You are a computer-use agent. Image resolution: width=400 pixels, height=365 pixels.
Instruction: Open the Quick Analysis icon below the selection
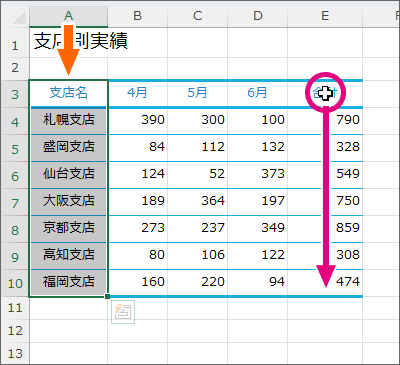pos(123,312)
